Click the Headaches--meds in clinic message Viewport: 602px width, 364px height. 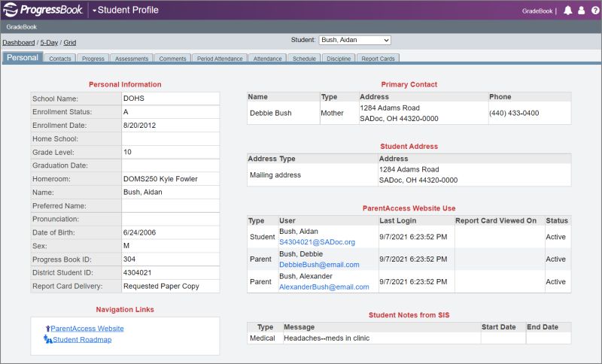pyautogui.click(x=327, y=338)
